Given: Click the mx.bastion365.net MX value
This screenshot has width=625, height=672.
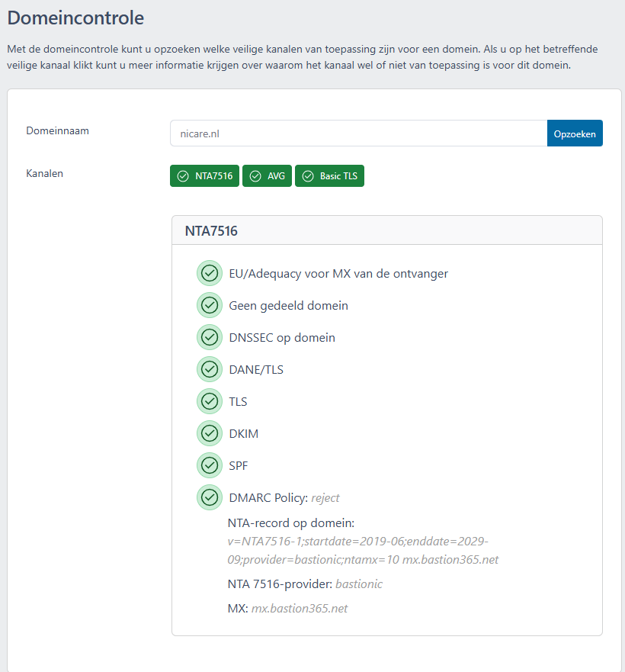Looking at the screenshot, I should [300, 609].
